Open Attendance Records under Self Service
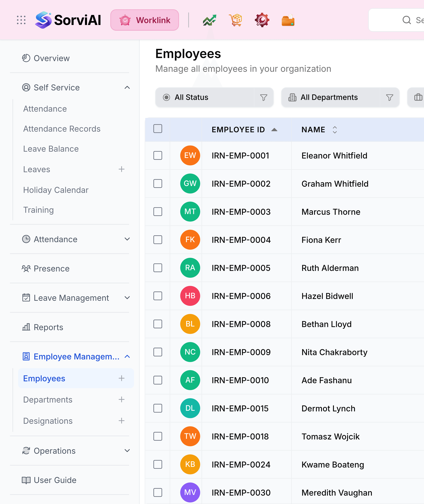The width and height of the screenshot is (424, 504). coord(62,129)
